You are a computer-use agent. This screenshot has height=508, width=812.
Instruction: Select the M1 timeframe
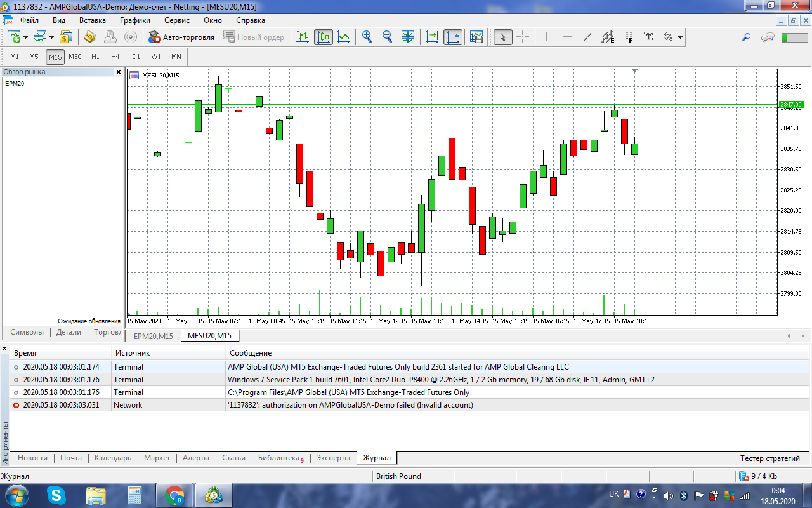click(15, 57)
